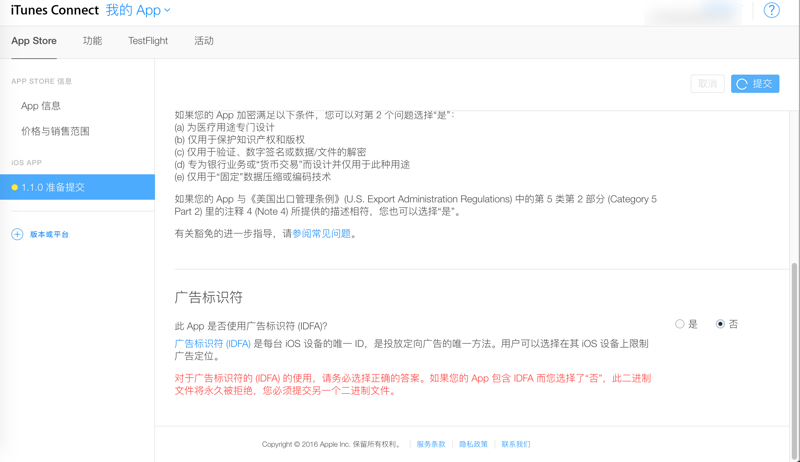800x462 pixels.
Task: Open the 服务条款 footer link
Action: point(431,444)
